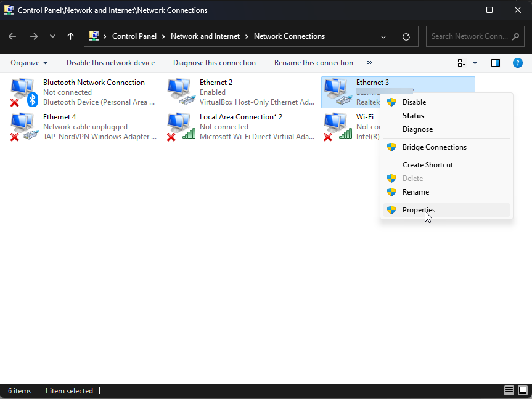Select the Local Area Connection* 2 icon
532x399 pixels.
point(181,127)
